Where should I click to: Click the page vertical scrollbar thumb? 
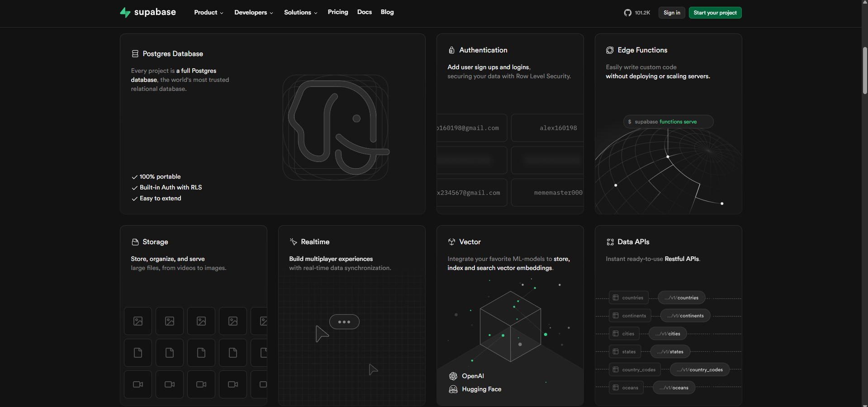pyautogui.click(x=864, y=70)
